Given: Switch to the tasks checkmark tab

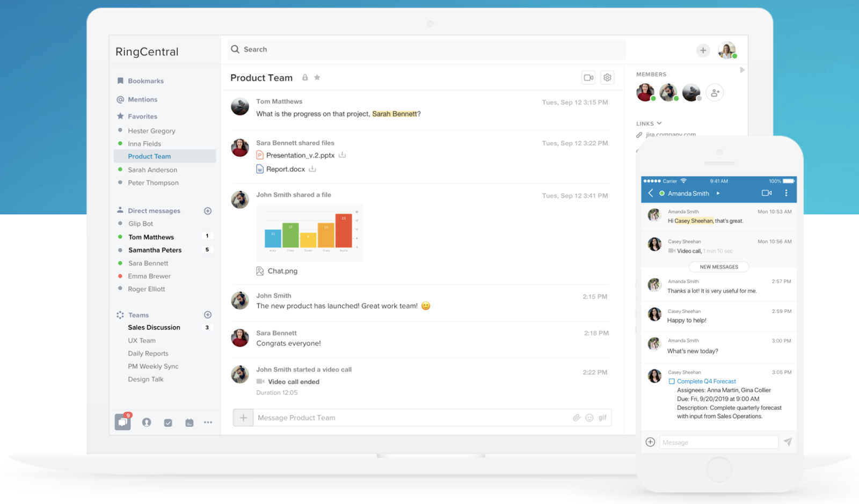Looking at the screenshot, I should click(168, 423).
